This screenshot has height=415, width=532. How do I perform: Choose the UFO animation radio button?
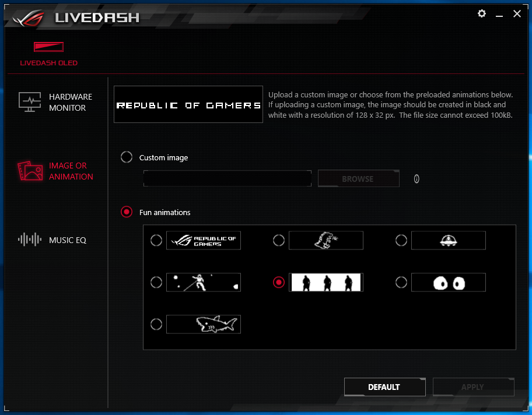coord(401,240)
